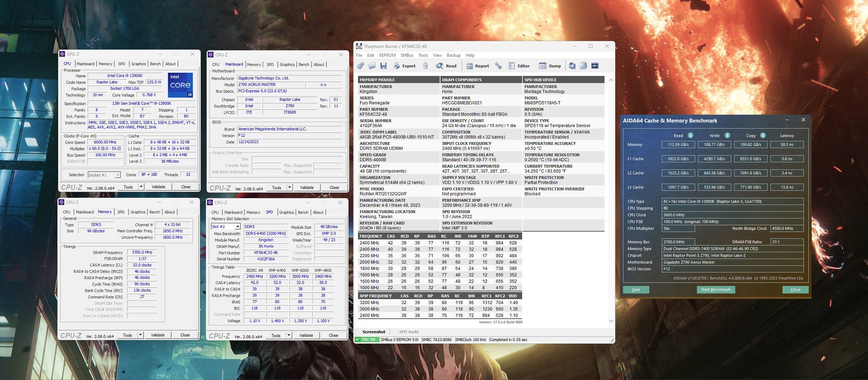The width and height of the screenshot is (868, 380).
Task: Click the CPU-Z title icon of the CPU window
Action: coord(62,54)
